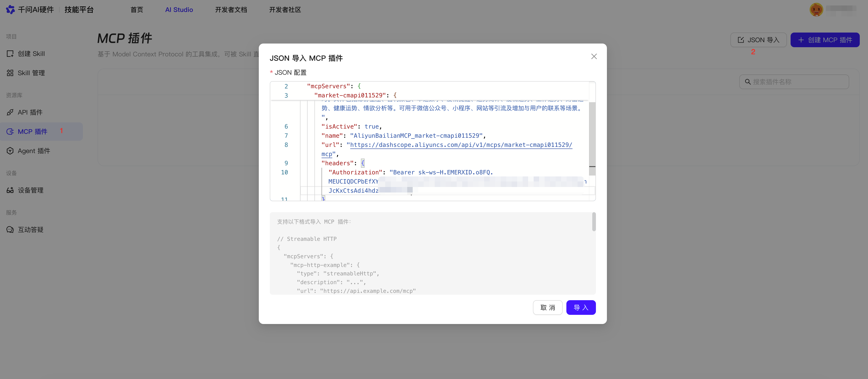Click the "market-cmapi011529" key line
The width and height of the screenshot is (868, 379).
click(x=355, y=95)
